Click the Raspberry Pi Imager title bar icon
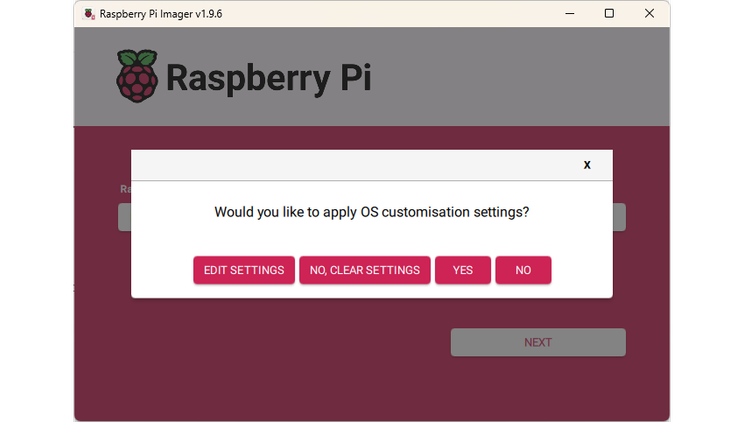This screenshot has height=422, width=744. [x=89, y=14]
